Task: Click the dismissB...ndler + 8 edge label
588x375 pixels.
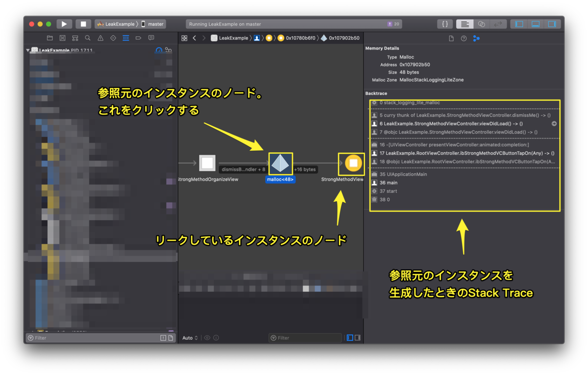Action: coord(244,169)
